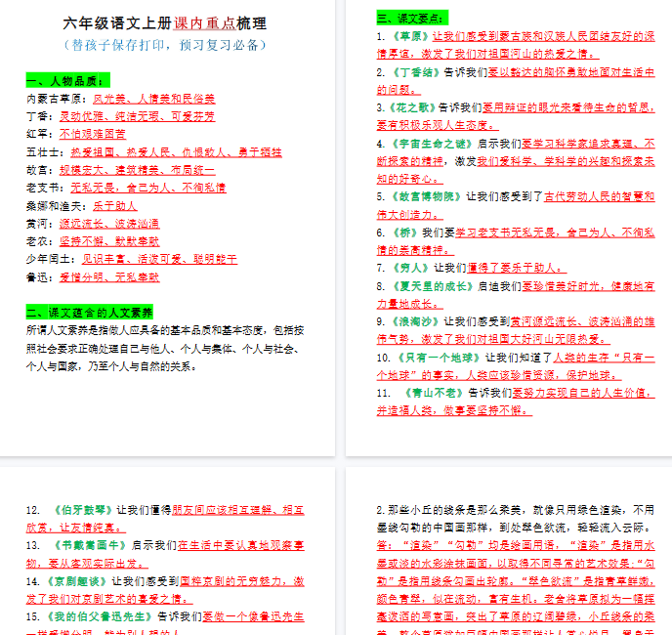Click the green heading 一、人物品质

point(67,80)
